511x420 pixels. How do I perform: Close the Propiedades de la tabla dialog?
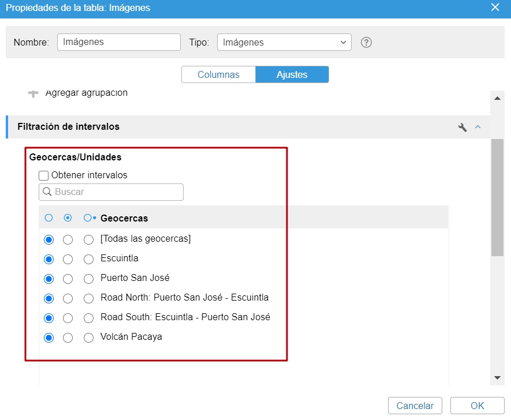[495, 7]
